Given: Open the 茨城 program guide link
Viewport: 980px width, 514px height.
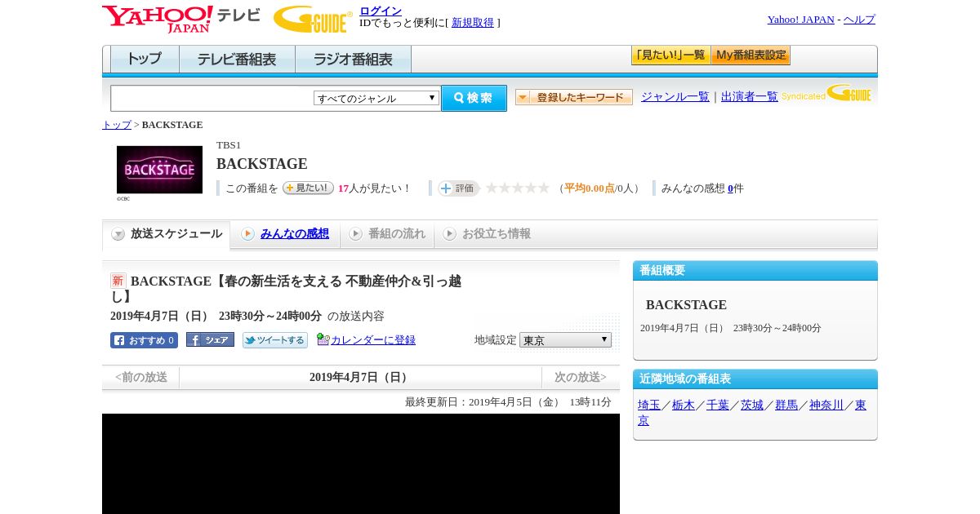Looking at the screenshot, I should [x=752, y=405].
